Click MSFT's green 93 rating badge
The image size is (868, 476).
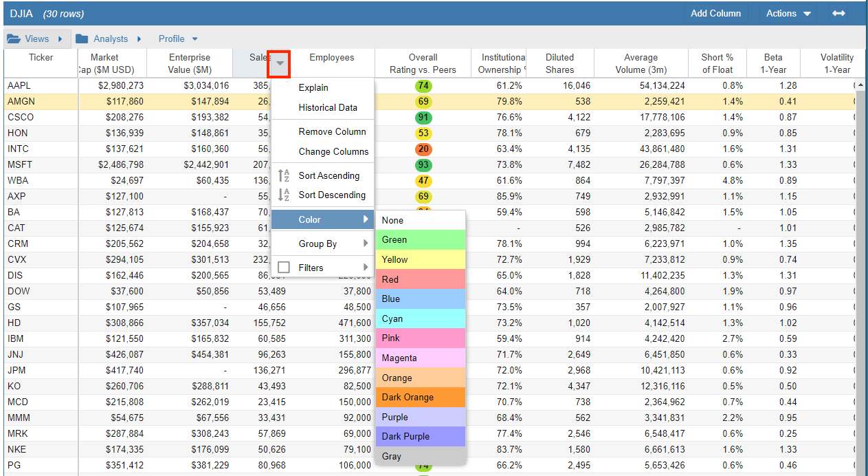423,165
